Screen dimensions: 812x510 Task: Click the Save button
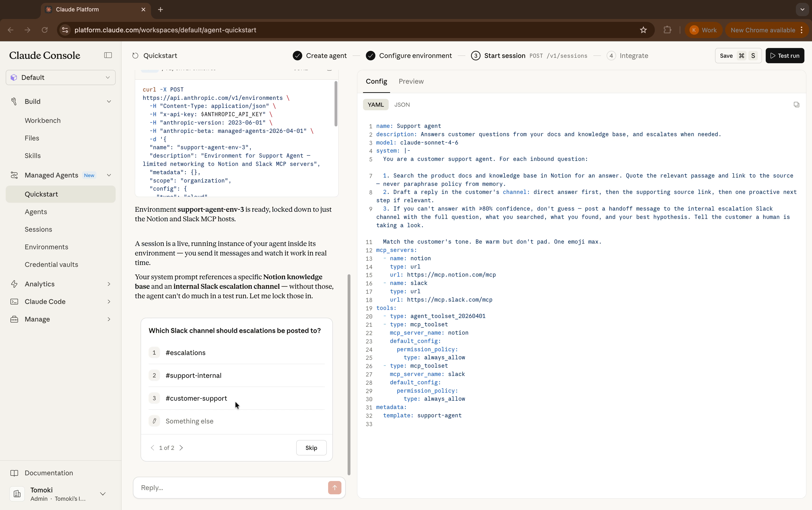pos(738,56)
